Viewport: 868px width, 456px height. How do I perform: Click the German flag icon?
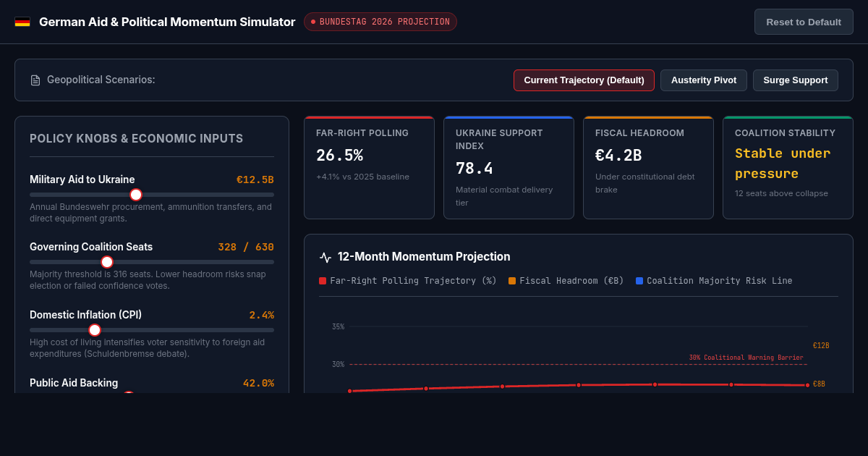pos(22,22)
